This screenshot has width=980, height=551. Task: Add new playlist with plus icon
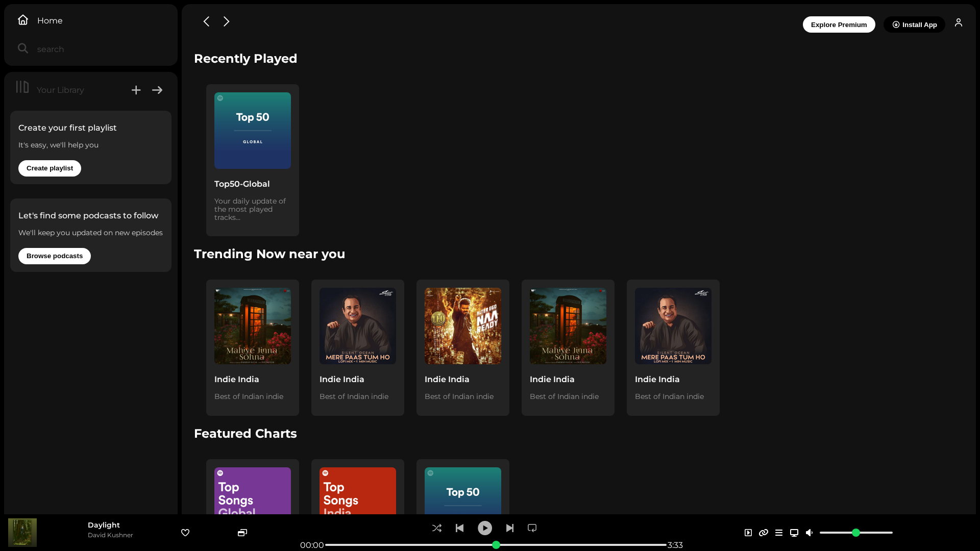tap(136, 90)
